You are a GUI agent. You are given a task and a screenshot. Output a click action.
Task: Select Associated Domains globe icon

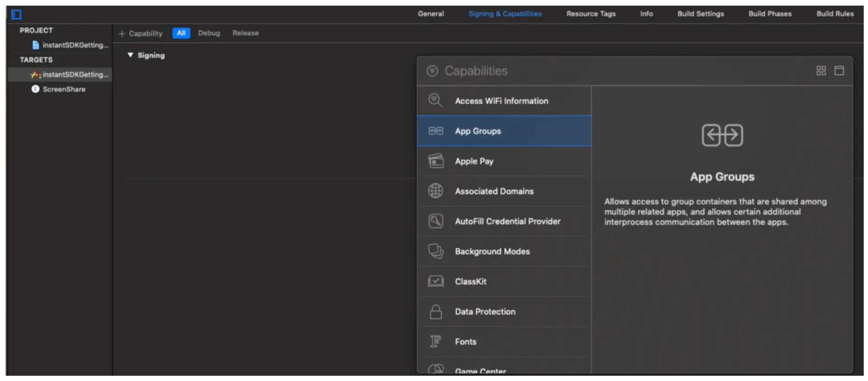click(x=435, y=191)
